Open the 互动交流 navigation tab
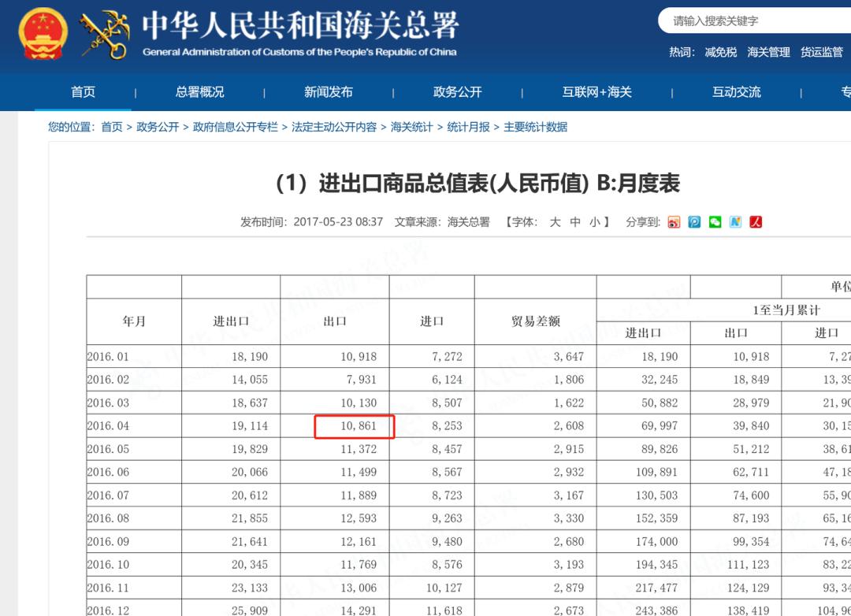Image resolution: width=851 pixels, height=616 pixels. [734, 92]
